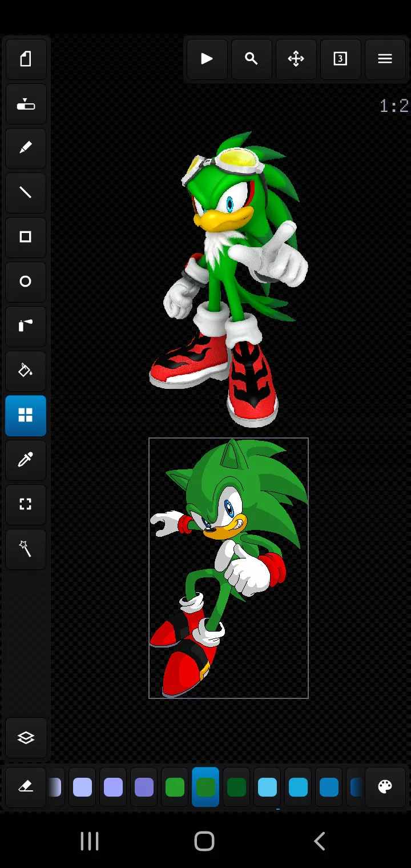Screen dimensions: 411x868
Task: Select the highlighted four-square grid tool
Action: (26, 415)
